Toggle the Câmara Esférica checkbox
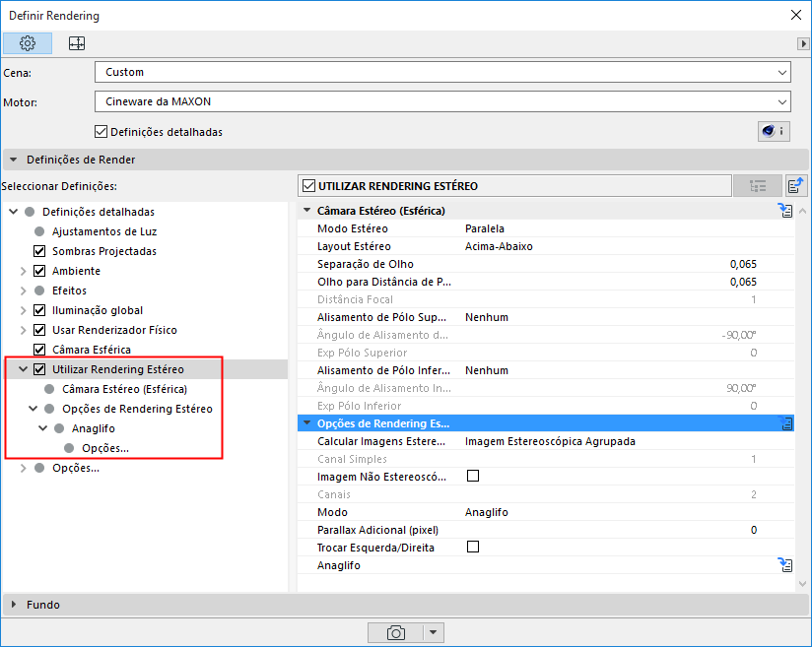The height and width of the screenshot is (647, 812). click(x=39, y=350)
